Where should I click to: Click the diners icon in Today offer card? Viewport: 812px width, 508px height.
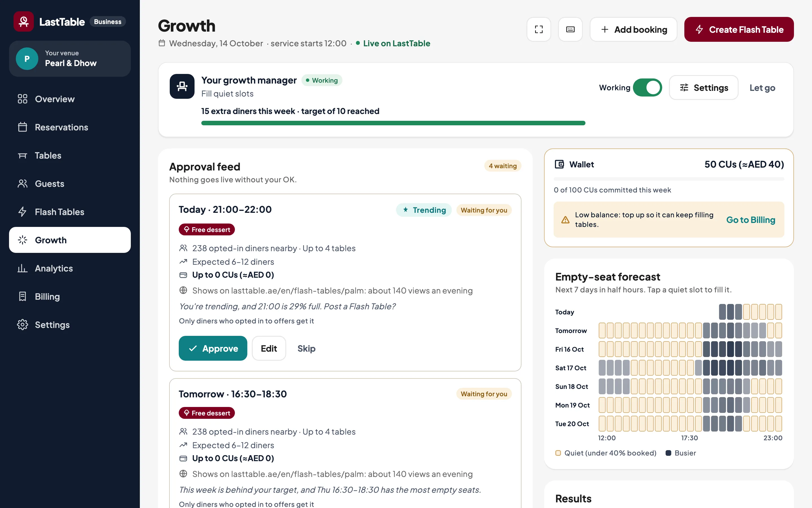click(x=183, y=248)
